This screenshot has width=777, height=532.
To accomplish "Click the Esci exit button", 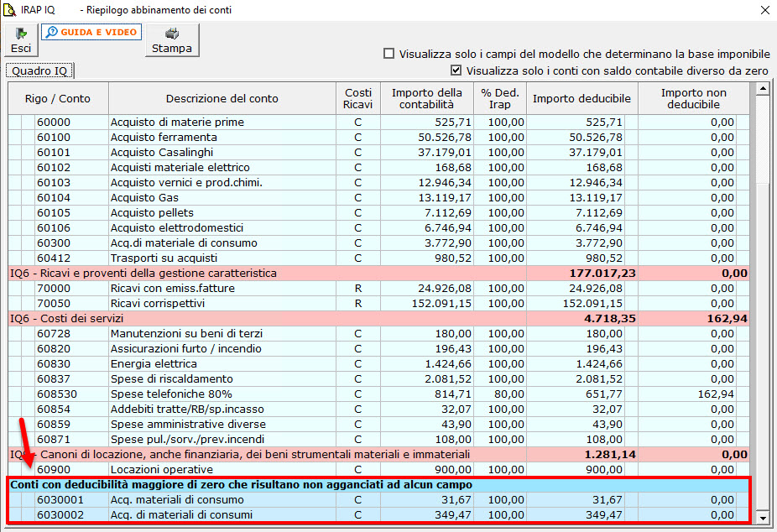I will coord(21,40).
